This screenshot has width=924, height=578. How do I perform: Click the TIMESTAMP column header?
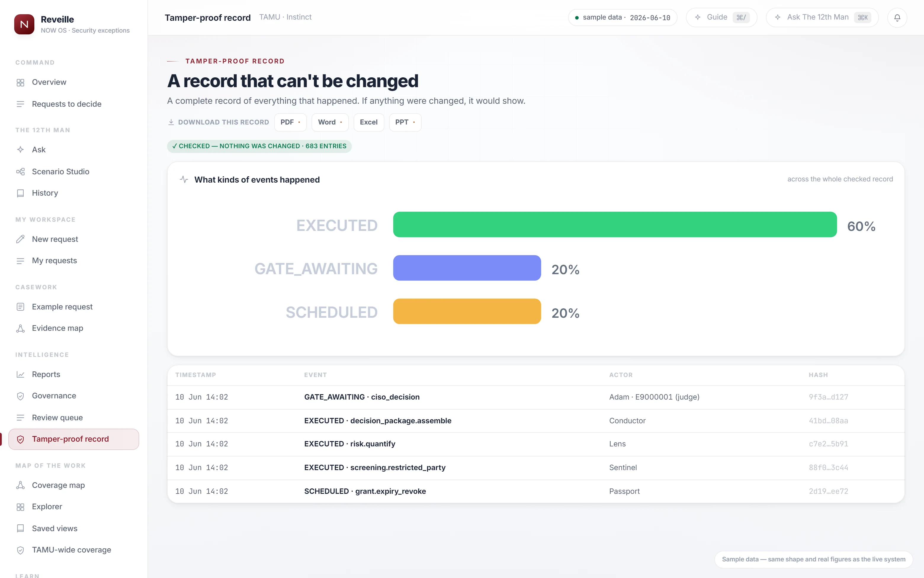tap(195, 375)
